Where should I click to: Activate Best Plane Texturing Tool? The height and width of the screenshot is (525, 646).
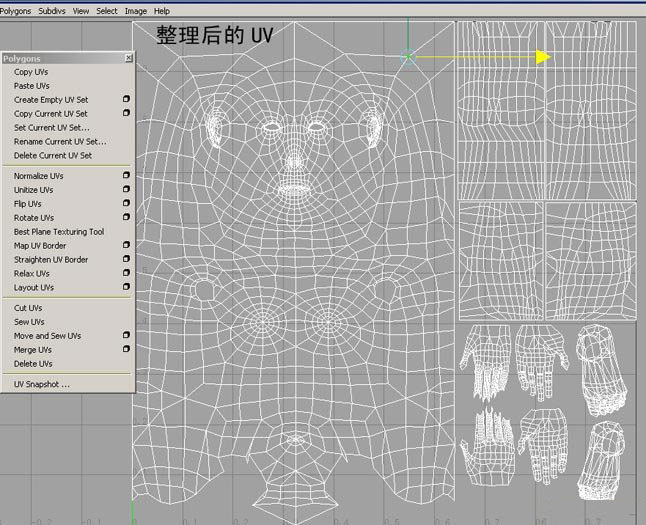59,232
